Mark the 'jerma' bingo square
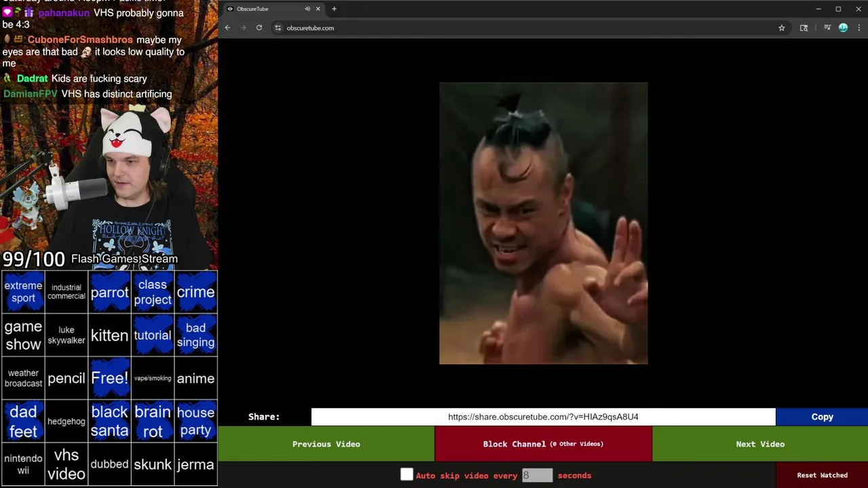868x488 pixels. pyautogui.click(x=196, y=464)
